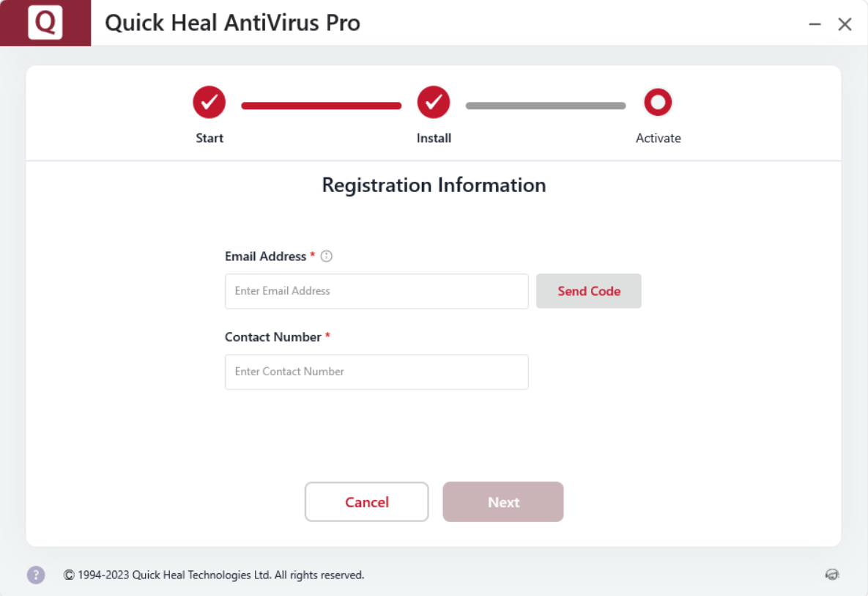The height and width of the screenshot is (596, 868).
Task: Select the Activate step circle
Action: click(x=658, y=102)
